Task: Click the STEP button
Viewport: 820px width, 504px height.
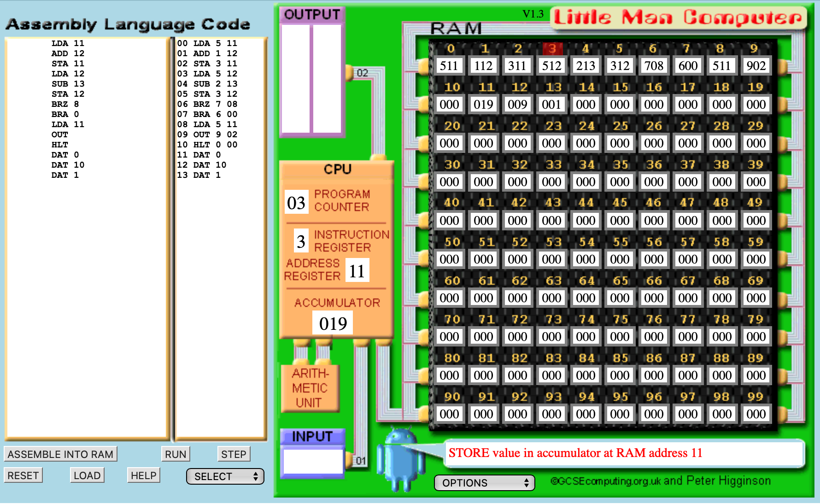Action: pyautogui.click(x=234, y=454)
